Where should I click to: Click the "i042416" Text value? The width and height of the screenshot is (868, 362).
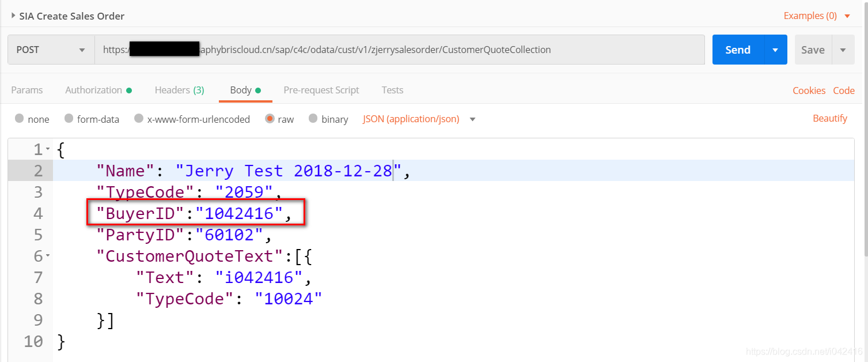coord(259,277)
